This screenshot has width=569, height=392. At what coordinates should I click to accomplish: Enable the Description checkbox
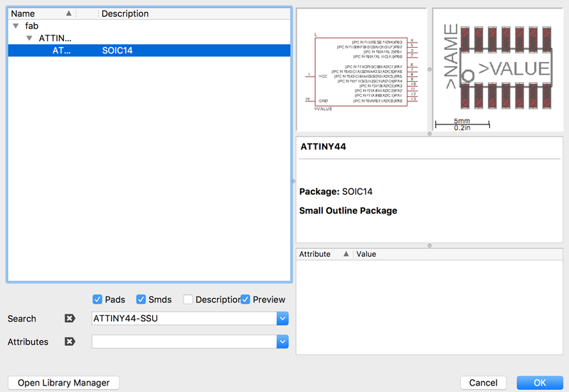[188, 300]
